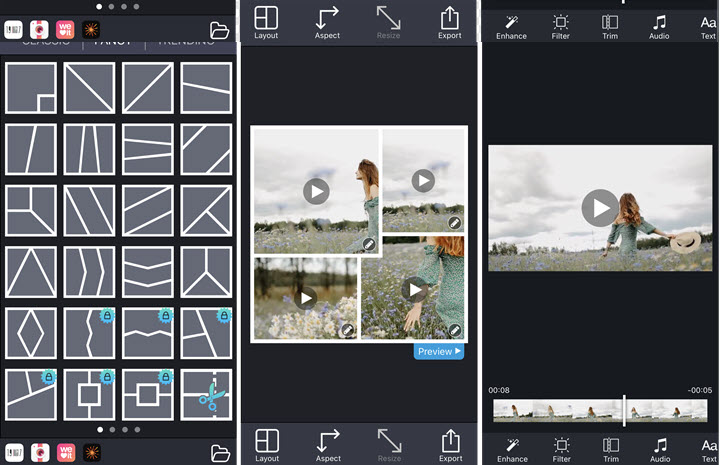Choose the layout with the scissors icon
Viewport: 720px width, 465px height.
tap(206, 395)
